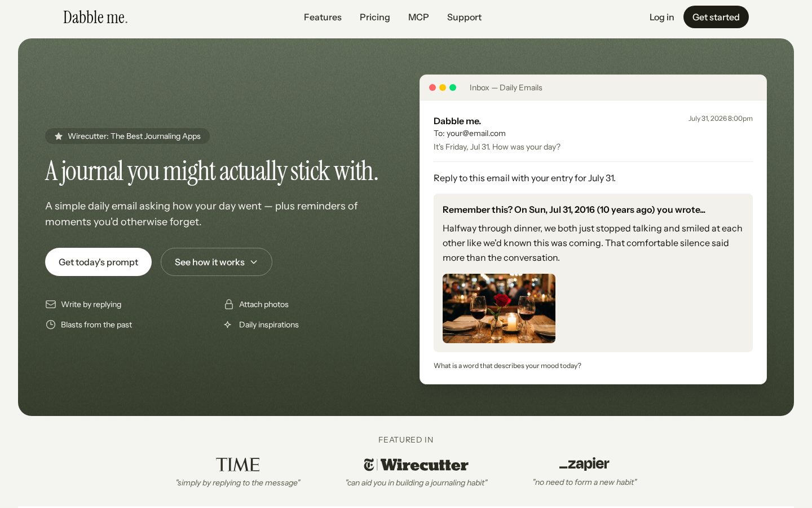Click the FEATURED IN label
This screenshot has height=508, width=812.
pos(406,440)
